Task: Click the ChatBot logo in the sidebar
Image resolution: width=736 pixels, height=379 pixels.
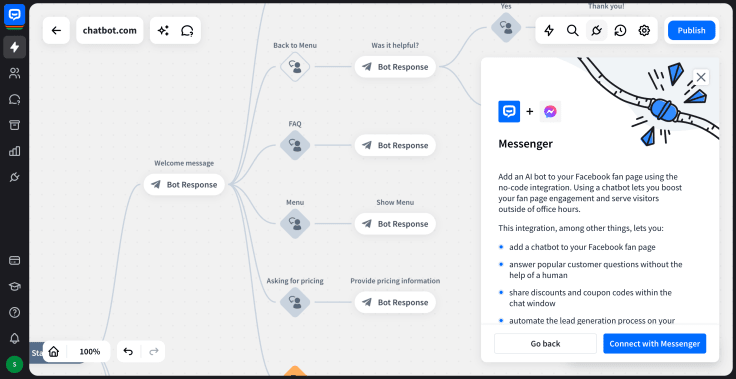Action: [14, 15]
